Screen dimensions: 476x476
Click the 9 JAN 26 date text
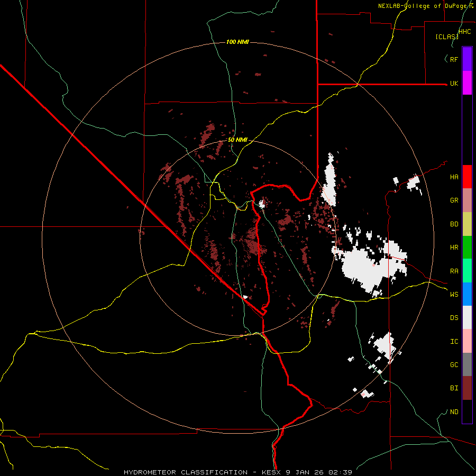pos(306,472)
